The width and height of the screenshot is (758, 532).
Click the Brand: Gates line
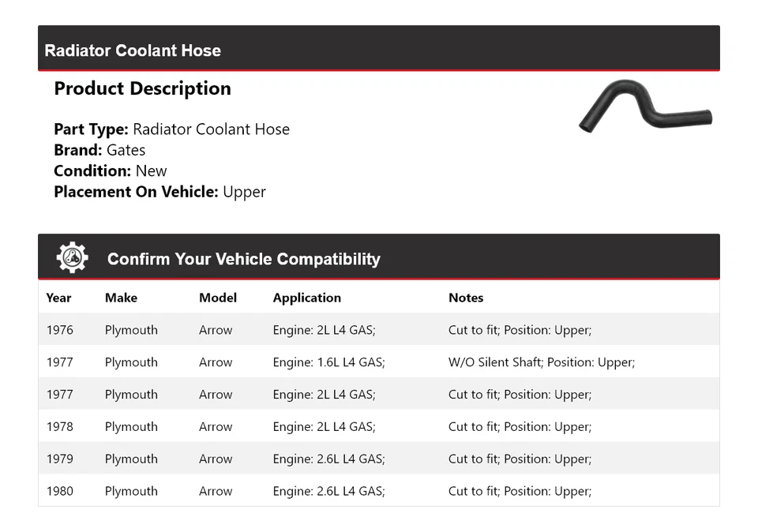99,150
